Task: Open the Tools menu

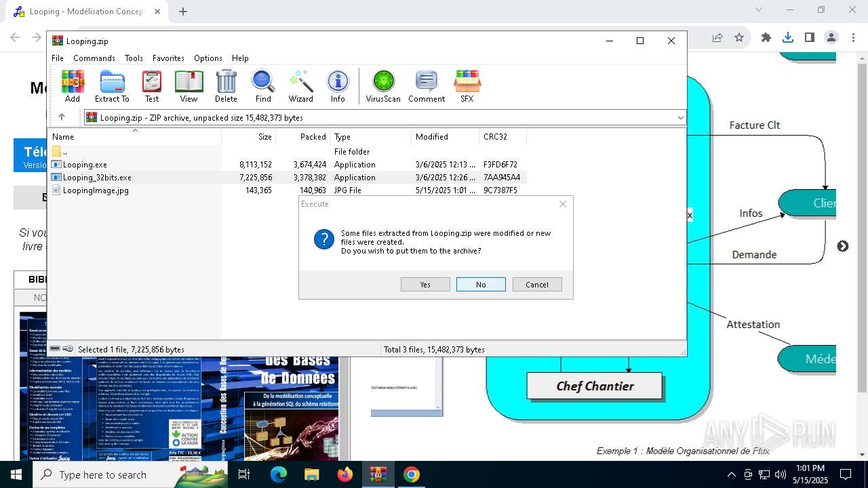Action: 134,58
